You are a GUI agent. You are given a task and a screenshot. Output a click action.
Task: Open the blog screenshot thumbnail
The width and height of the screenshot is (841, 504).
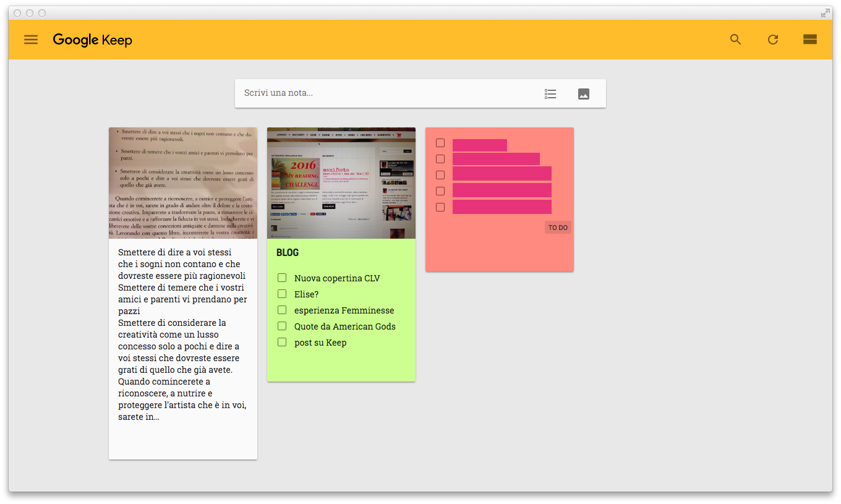(x=341, y=183)
